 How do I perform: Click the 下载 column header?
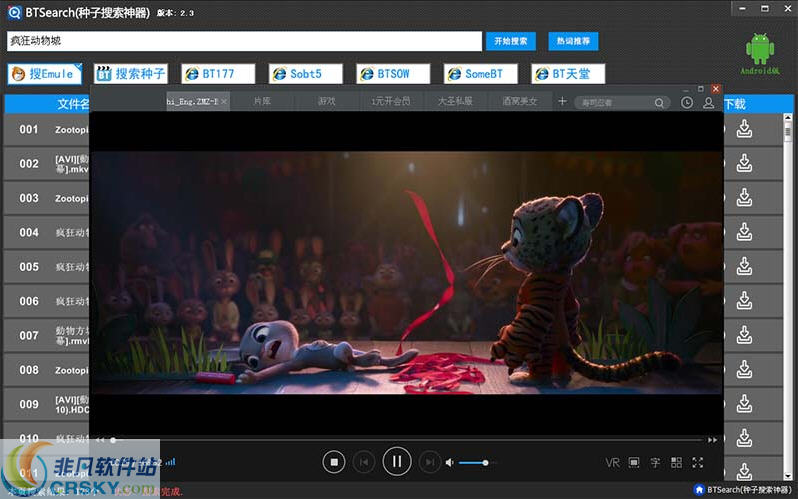coord(735,104)
